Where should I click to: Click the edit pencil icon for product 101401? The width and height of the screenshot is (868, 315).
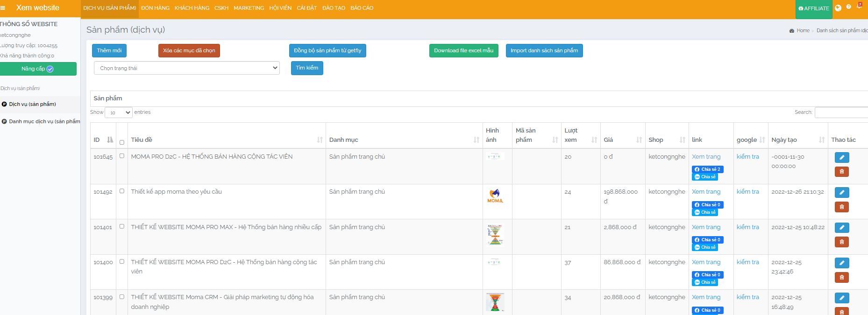[841, 228]
